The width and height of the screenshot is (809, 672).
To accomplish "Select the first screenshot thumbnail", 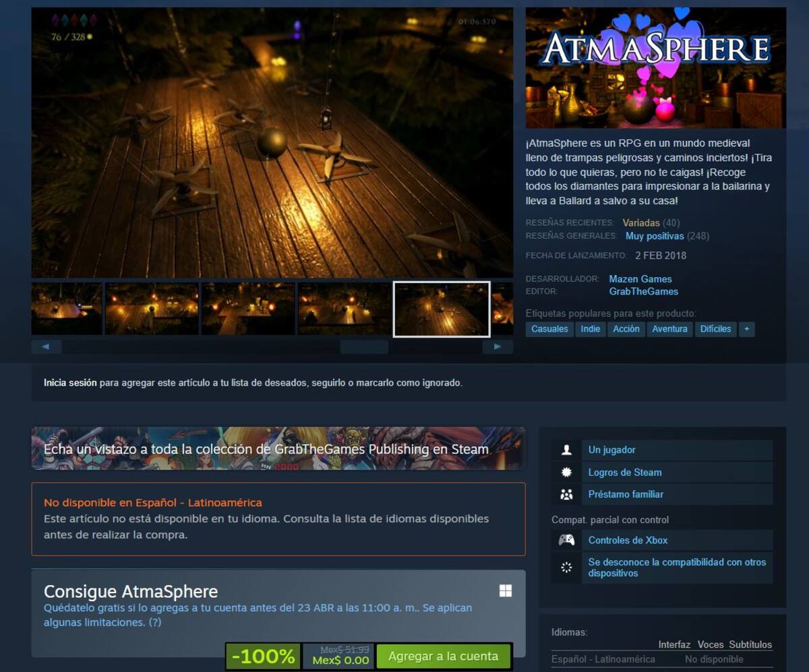I will click(x=67, y=309).
